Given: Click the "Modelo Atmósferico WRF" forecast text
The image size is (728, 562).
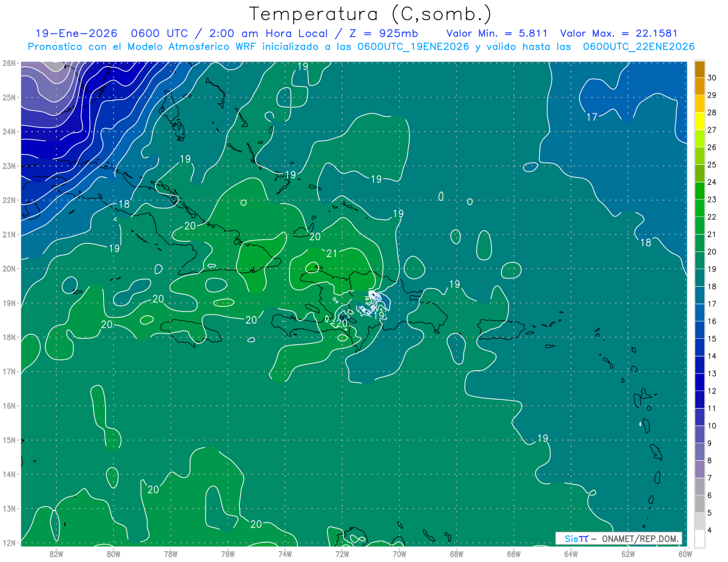Looking at the screenshot, I should tap(186, 47).
